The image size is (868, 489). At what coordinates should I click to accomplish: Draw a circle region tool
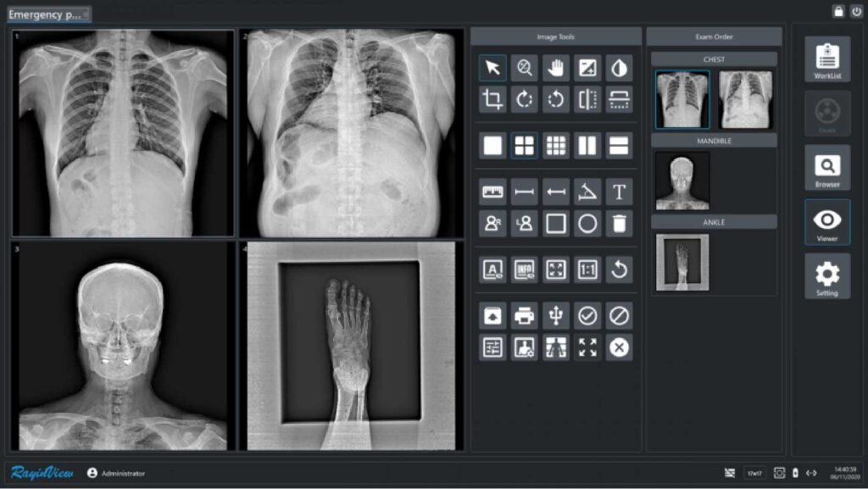[587, 224]
